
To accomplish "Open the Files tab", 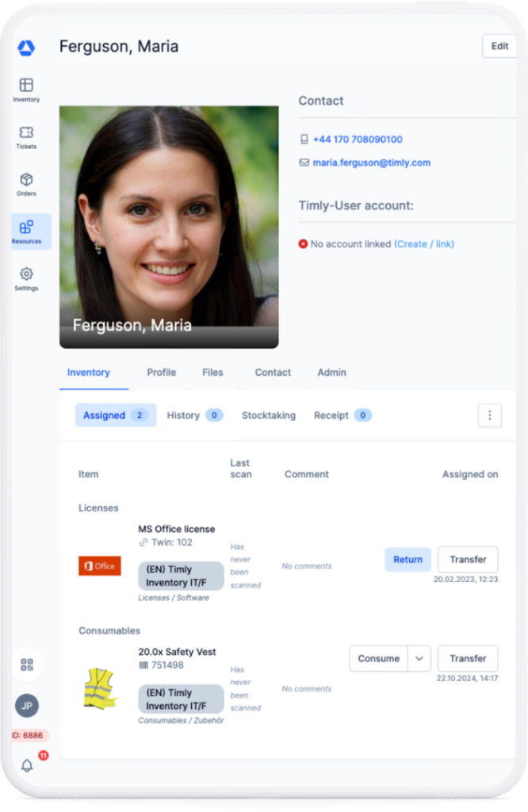I will (x=212, y=372).
